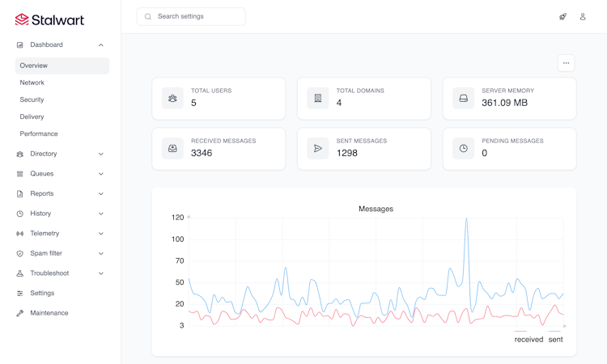Click the Received Messages inbox icon
607x364 pixels.
click(172, 149)
